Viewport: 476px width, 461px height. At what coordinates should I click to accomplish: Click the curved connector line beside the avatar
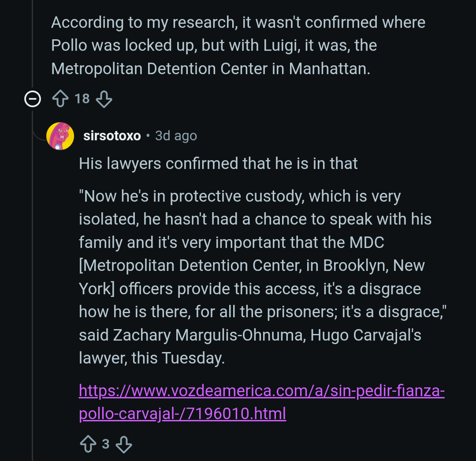(x=39, y=132)
